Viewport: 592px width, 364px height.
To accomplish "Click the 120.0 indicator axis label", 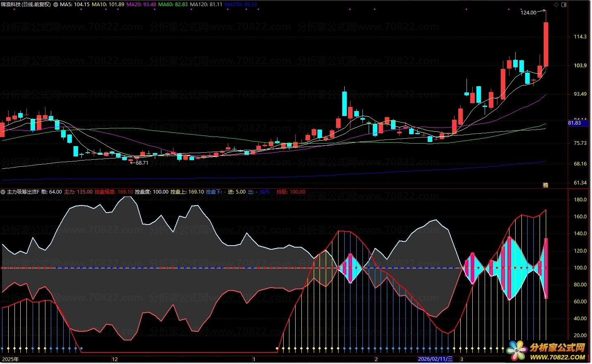I will tap(580, 251).
